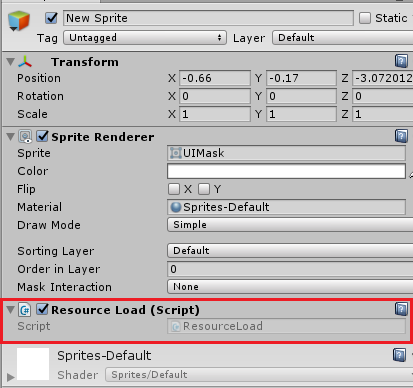The width and height of the screenshot is (413, 388).
Task: Open Sprite Renderer help icon
Action: [x=401, y=136]
